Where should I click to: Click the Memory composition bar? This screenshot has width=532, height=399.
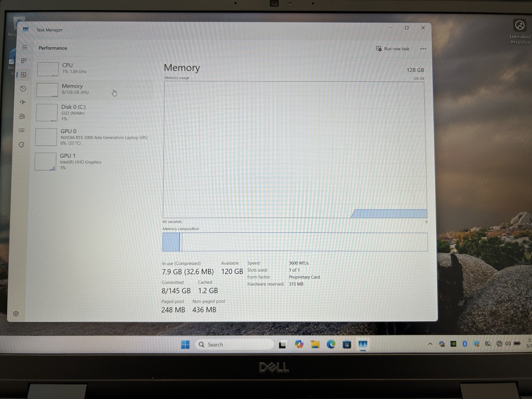[x=295, y=242]
